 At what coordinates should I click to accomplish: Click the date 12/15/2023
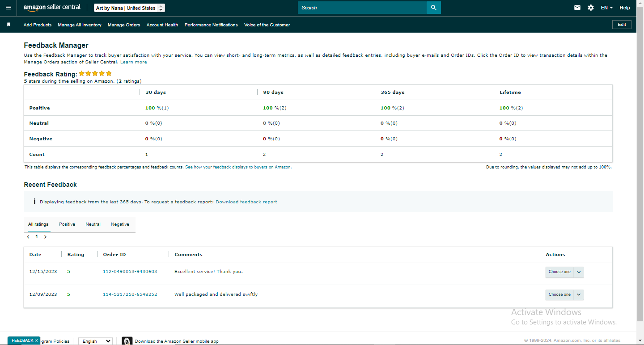(x=43, y=272)
